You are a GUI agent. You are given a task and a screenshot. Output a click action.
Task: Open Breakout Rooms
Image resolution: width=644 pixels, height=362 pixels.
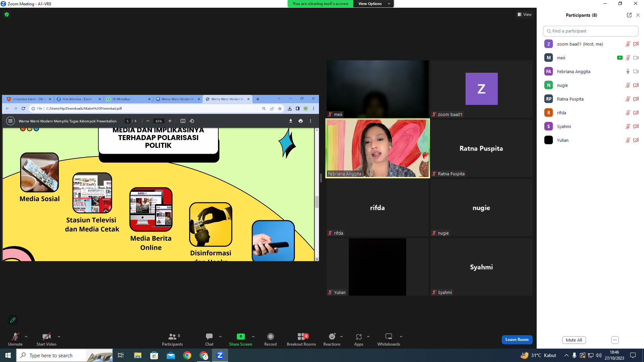[301, 339]
